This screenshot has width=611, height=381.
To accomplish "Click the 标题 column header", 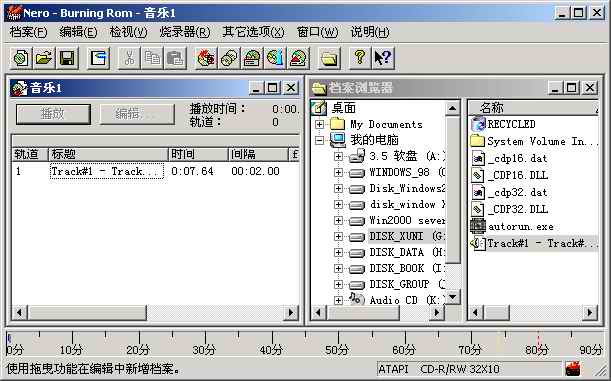I will point(108,154).
